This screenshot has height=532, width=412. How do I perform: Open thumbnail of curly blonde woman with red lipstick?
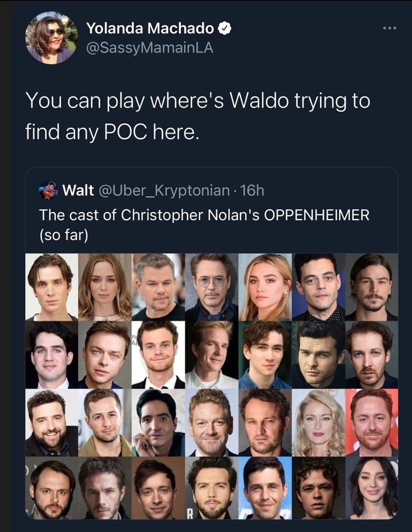pos(318,423)
